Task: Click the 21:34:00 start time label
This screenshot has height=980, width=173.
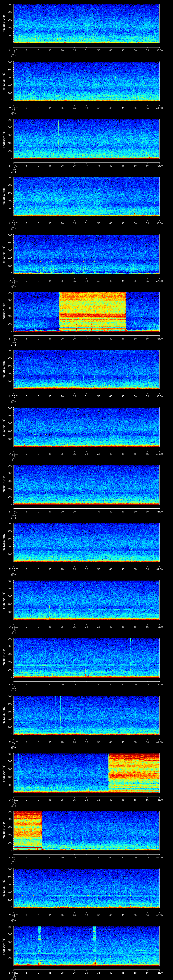Action: click(x=13, y=339)
